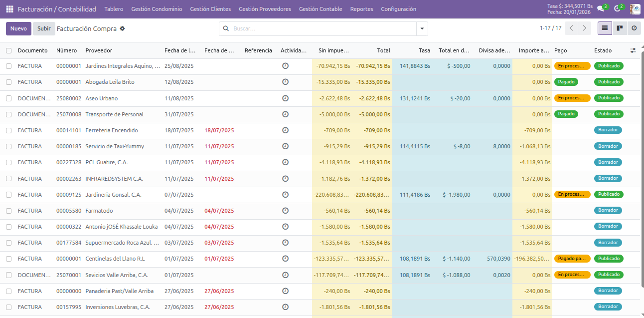
Task: Open optional columns settings icon in table header
Action: 633,50
